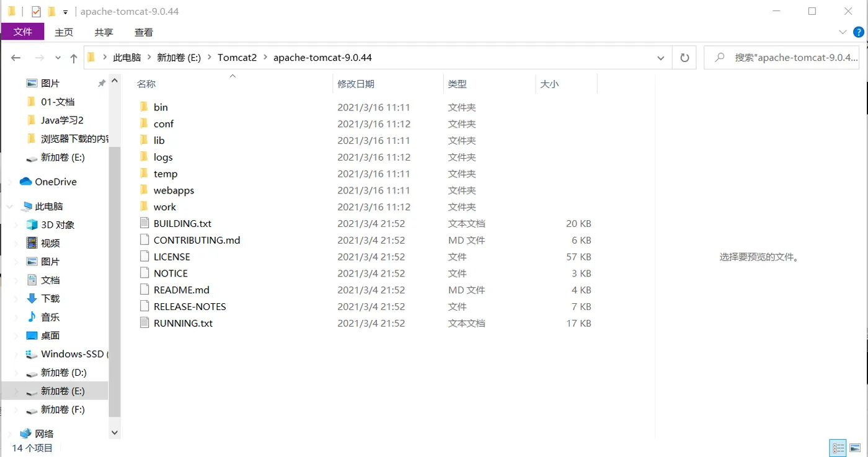Select 桌面 in navigation pane
Screen dimensions: 868x457
click(50, 335)
